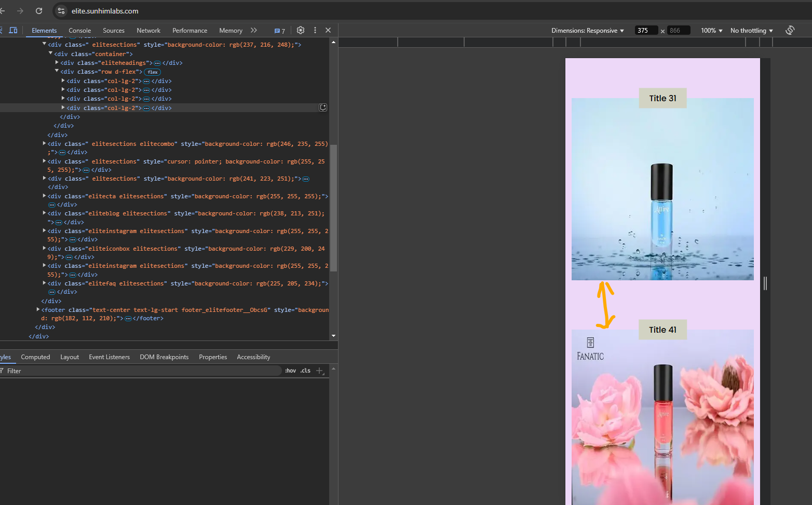Collapse the container div node

(50, 53)
